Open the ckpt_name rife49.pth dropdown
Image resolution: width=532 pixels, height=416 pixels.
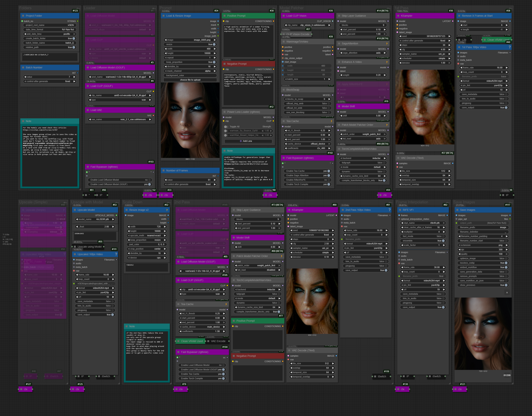click(423, 223)
